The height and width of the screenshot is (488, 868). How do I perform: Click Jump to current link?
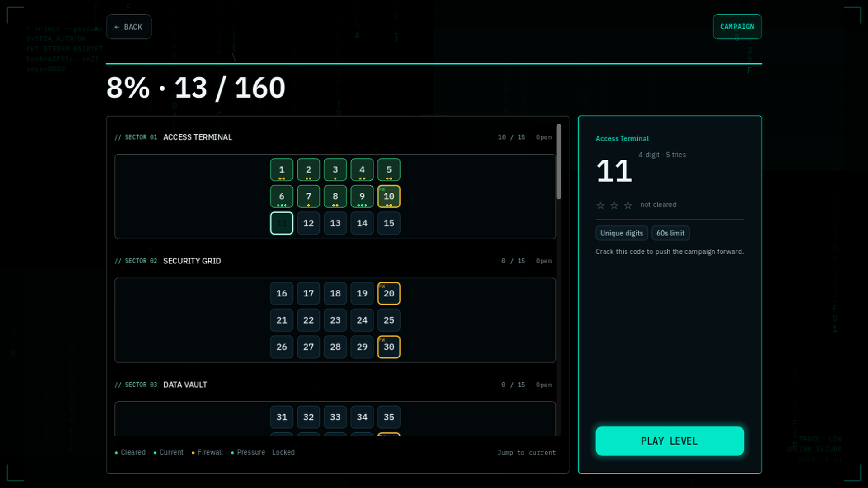527,452
